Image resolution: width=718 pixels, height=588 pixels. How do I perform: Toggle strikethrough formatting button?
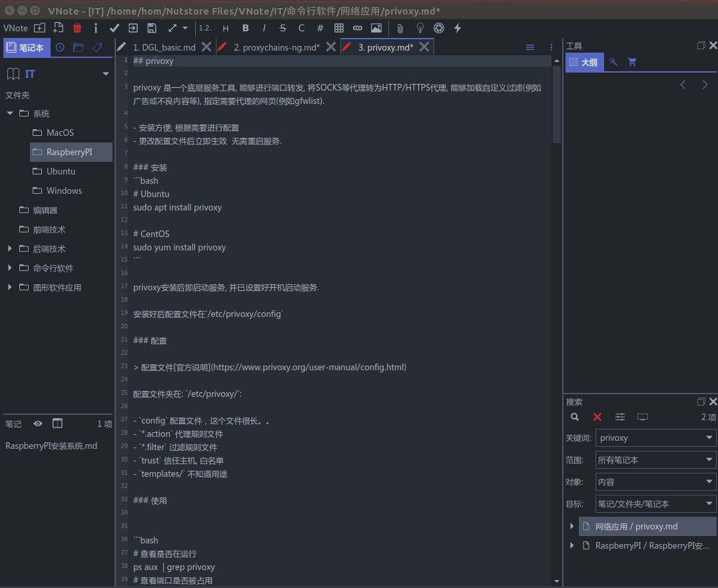click(x=282, y=28)
